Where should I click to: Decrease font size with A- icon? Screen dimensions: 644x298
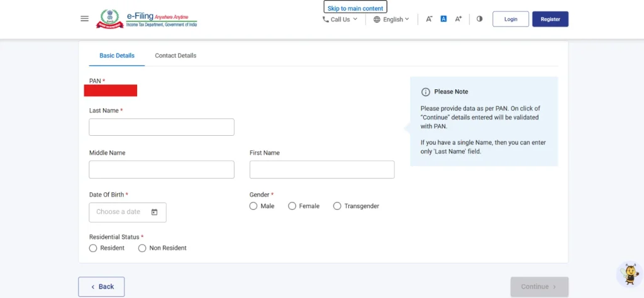coord(429,19)
